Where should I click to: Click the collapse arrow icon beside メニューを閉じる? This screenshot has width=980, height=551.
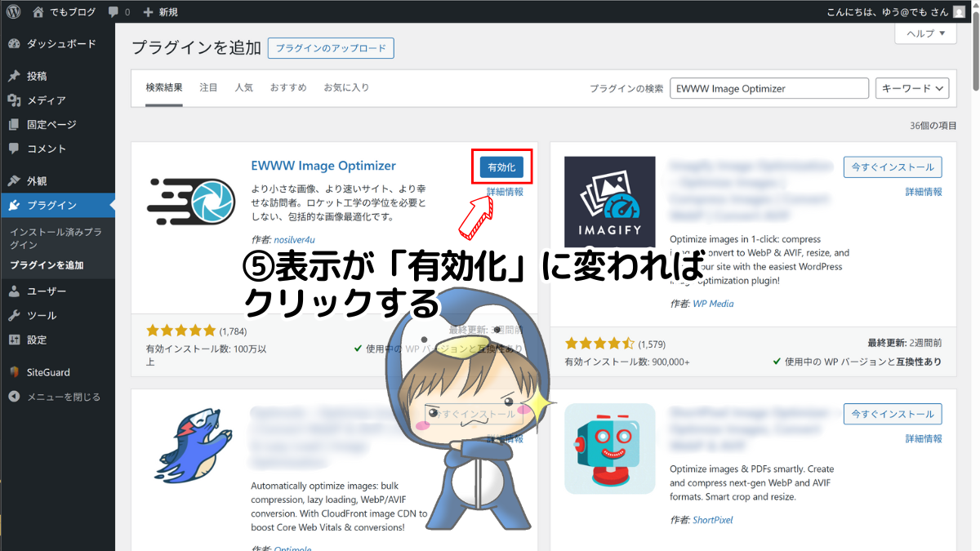point(14,397)
